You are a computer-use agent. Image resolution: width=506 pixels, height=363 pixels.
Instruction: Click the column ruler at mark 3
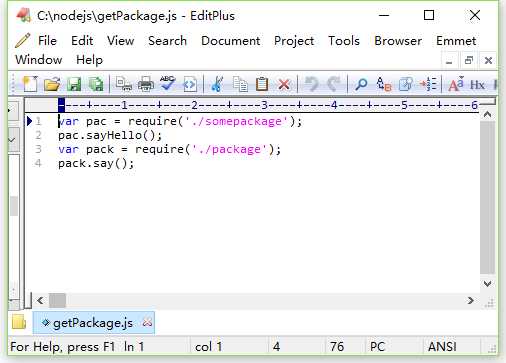click(x=264, y=105)
